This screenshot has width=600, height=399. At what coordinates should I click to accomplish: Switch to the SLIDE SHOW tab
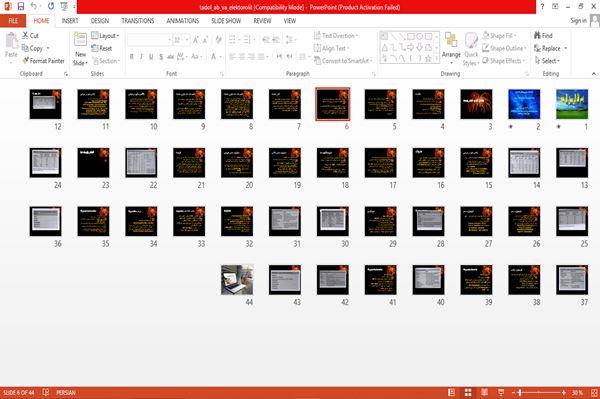(226, 21)
